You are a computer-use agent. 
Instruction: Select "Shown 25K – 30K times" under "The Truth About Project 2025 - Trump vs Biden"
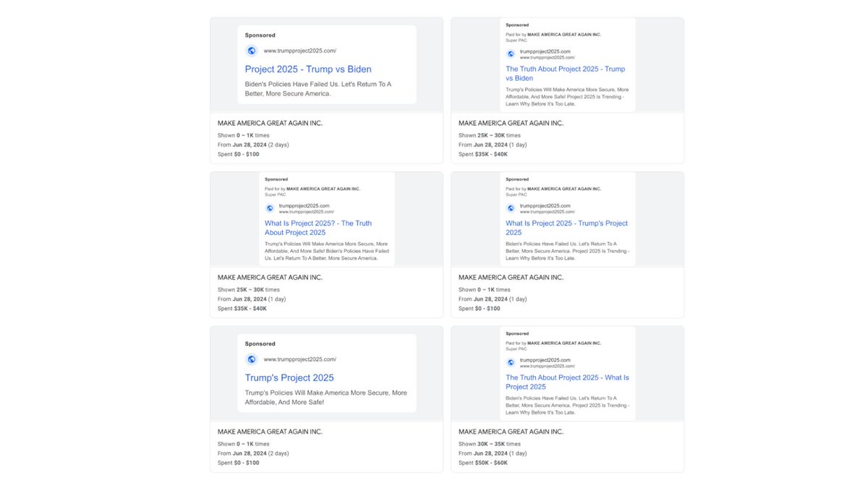tap(490, 135)
